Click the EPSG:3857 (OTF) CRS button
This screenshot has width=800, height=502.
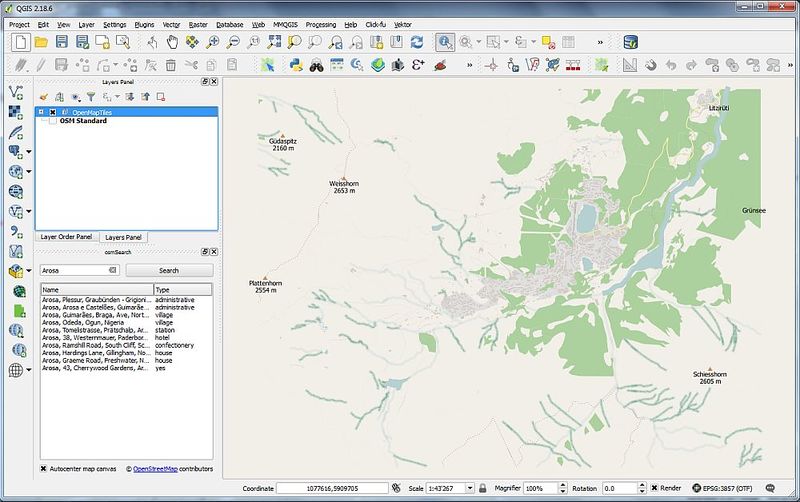(722, 488)
